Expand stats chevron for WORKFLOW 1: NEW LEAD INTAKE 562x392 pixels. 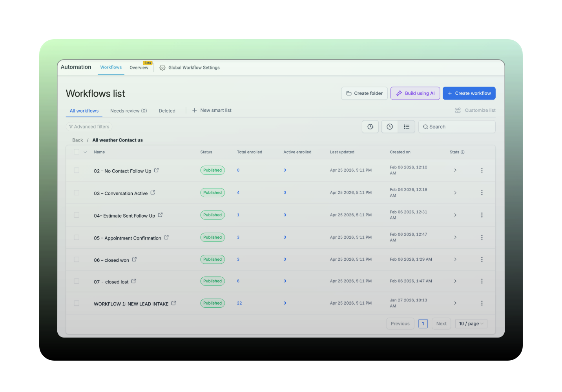[455, 303]
